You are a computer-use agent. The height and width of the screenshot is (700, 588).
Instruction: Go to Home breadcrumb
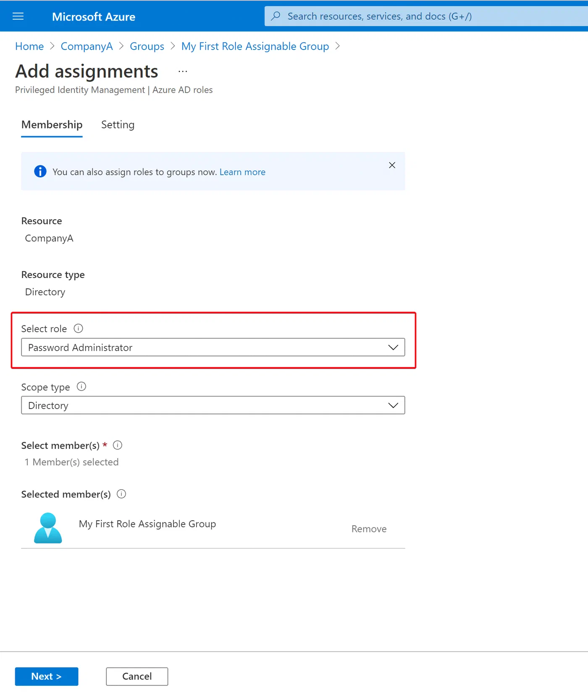pos(29,46)
